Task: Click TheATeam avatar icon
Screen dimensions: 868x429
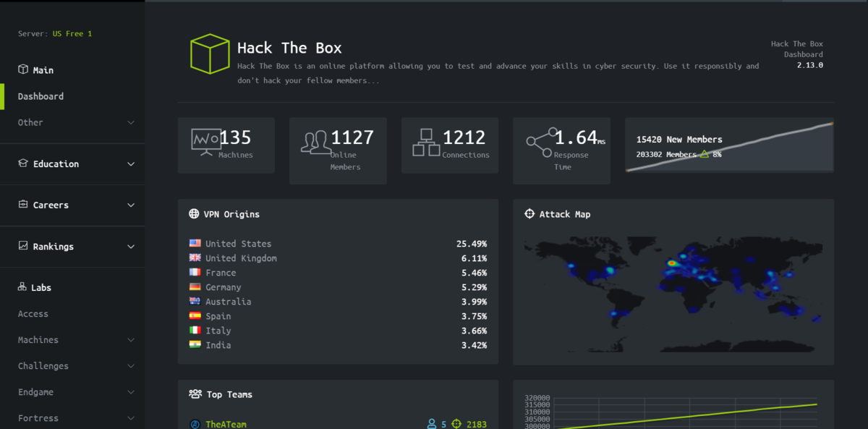Action: [195, 425]
